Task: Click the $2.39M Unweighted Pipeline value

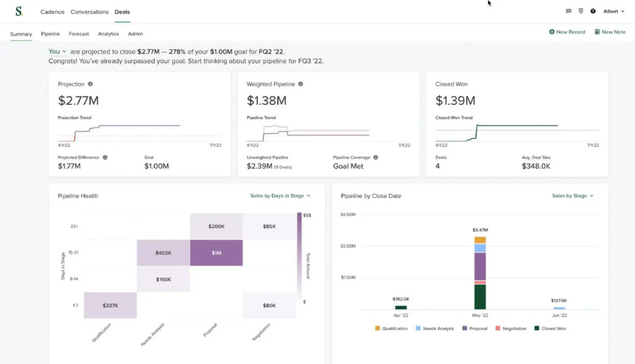Action: tap(259, 166)
